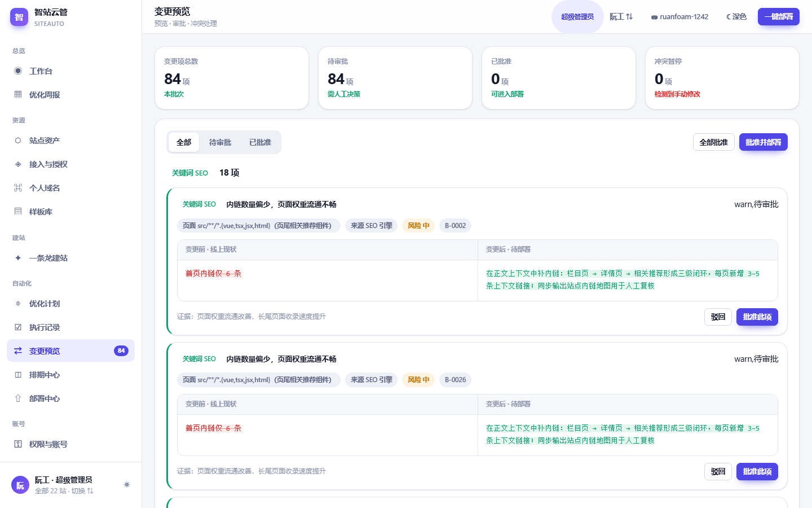
Task: Open the 排期中心 board icon
Action: (18, 375)
